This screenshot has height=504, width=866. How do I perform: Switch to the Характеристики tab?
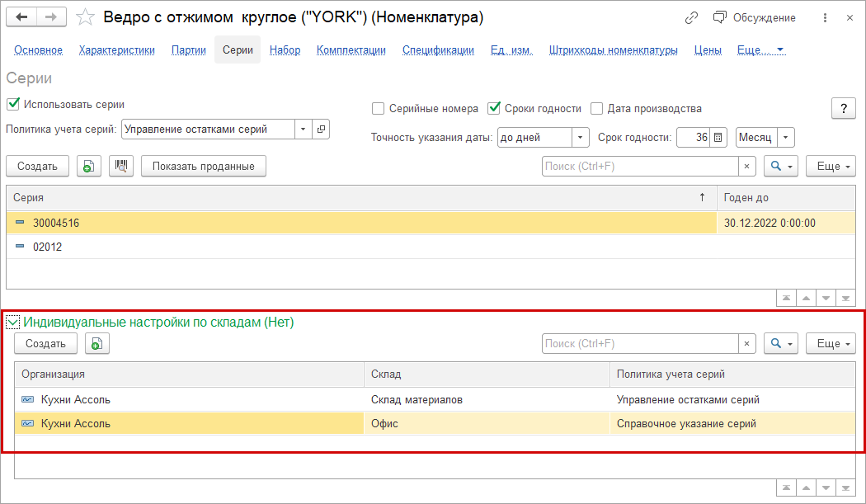pyautogui.click(x=117, y=50)
